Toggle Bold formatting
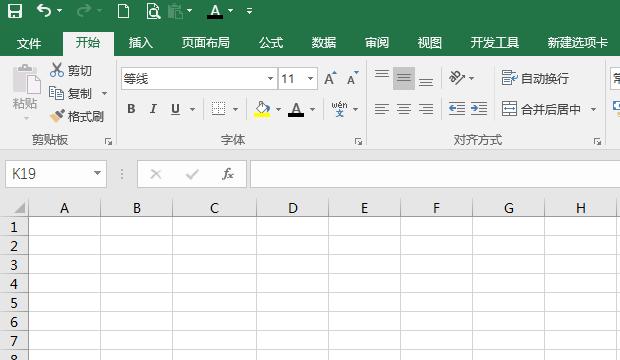620x360 pixels. 131,109
